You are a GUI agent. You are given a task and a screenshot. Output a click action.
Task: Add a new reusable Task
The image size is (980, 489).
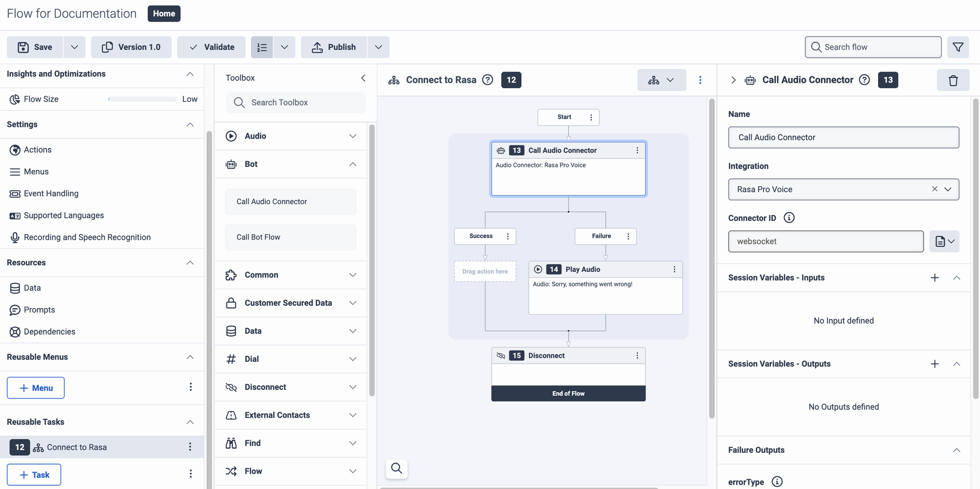click(x=34, y=474)
